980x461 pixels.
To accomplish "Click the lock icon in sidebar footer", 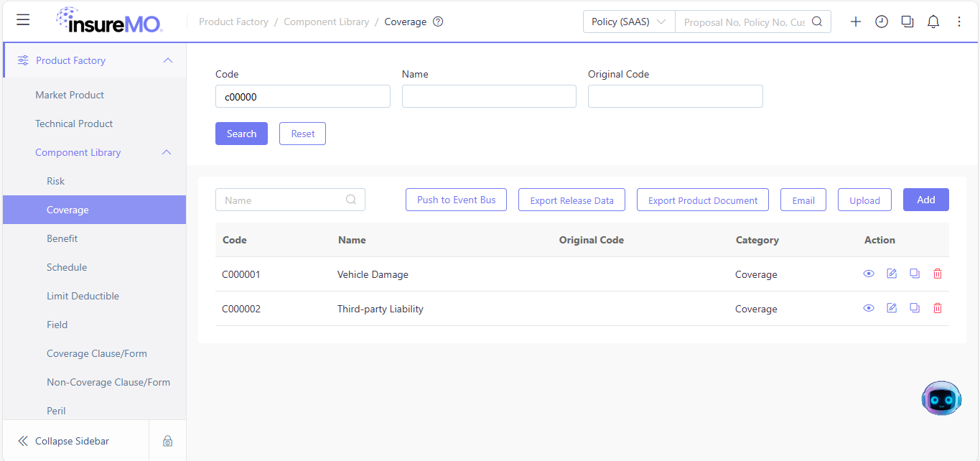I will point(167,441).
